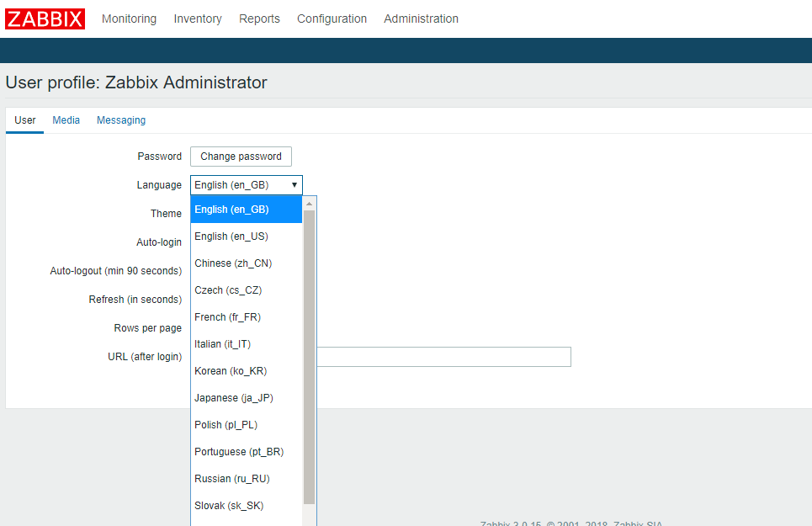Select Slovak (sk_SK) language
This screenshot has width=812, height=526.
247,505
